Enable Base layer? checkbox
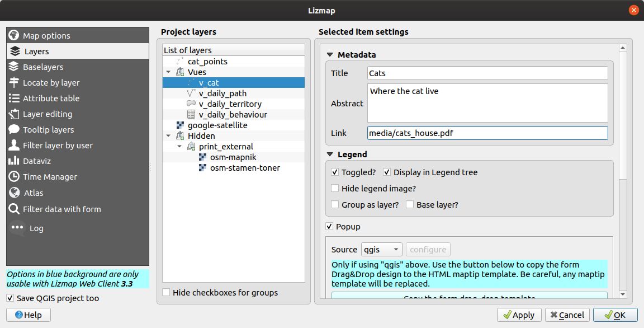 coord(409,204)
